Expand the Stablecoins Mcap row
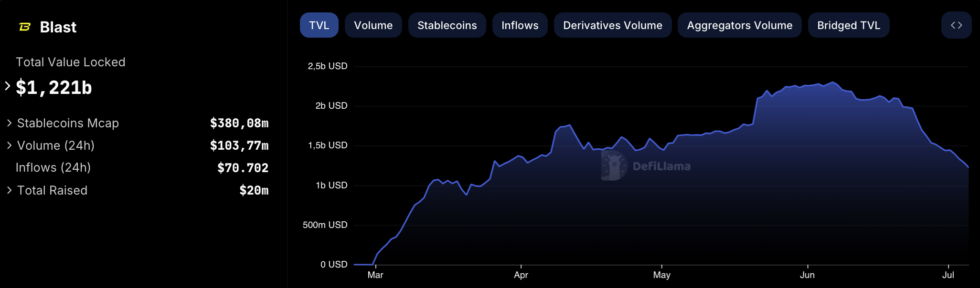Screen dimensions: 980x288 10,123
